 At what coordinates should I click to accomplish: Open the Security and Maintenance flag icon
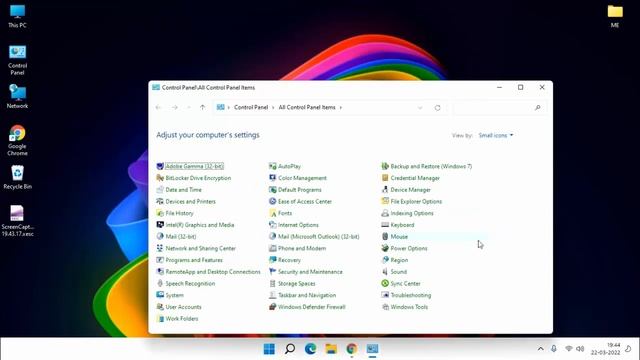(273, 272)
